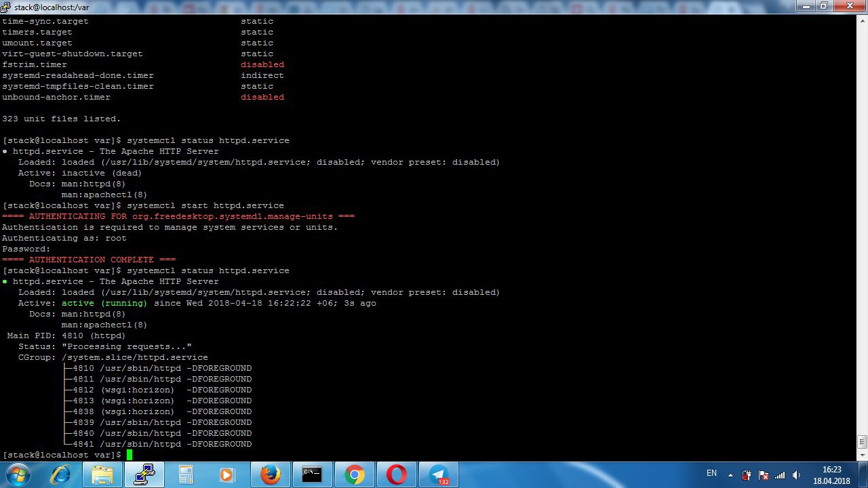Image resolution: width=868 pixels, height=488 pixels.
Task: Click the text 'systemd-tmpfiles-clean.timer'
Action: 78,86
